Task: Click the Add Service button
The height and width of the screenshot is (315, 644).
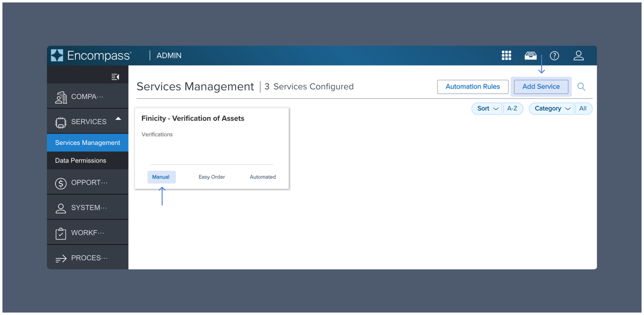Action: [541, 86]
